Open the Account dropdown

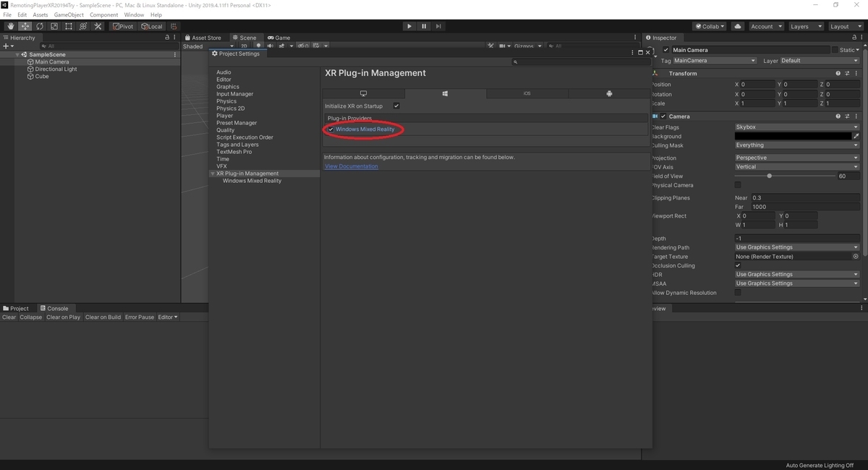(x=765, y=26)
